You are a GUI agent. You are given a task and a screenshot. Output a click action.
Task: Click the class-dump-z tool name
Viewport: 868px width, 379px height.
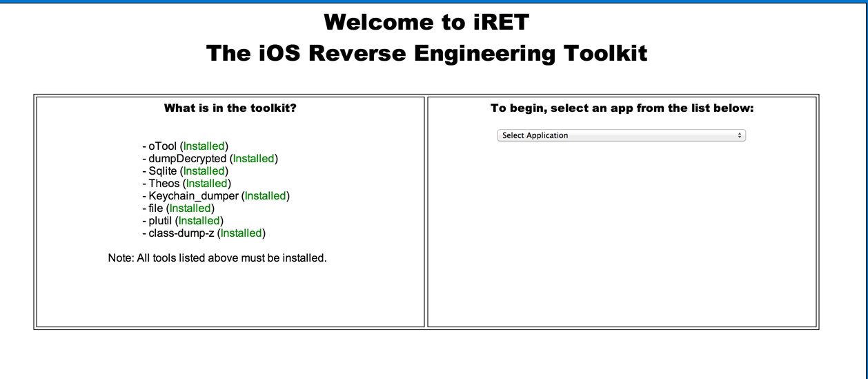coord(181,233)
